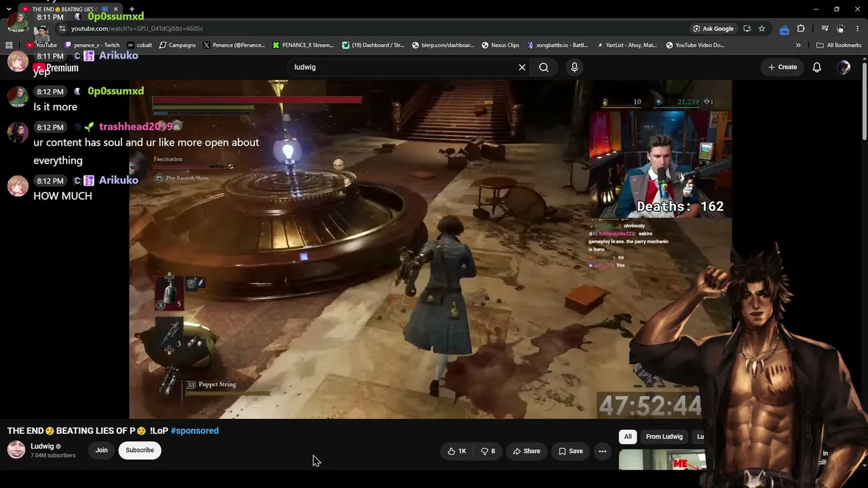
Task: Open Ludwig's channel avatar
Action: pyautogui.click(x=16, y=449)
